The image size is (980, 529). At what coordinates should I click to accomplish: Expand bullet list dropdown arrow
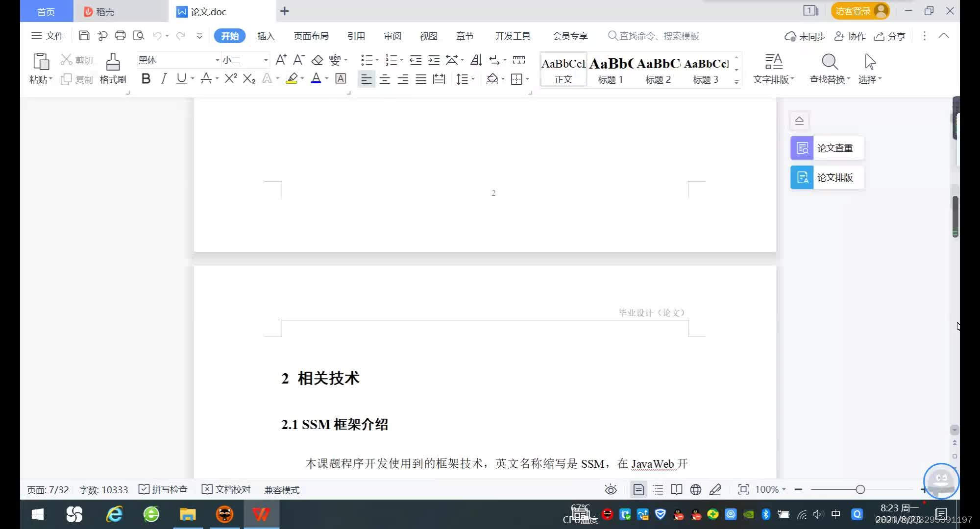[x=377, y=60]
